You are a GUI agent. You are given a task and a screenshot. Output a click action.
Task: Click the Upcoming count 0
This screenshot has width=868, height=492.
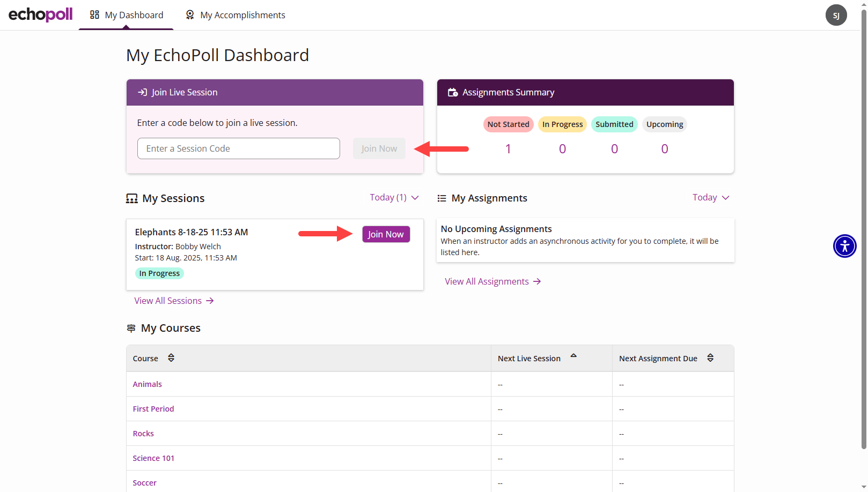pos(665,149)
